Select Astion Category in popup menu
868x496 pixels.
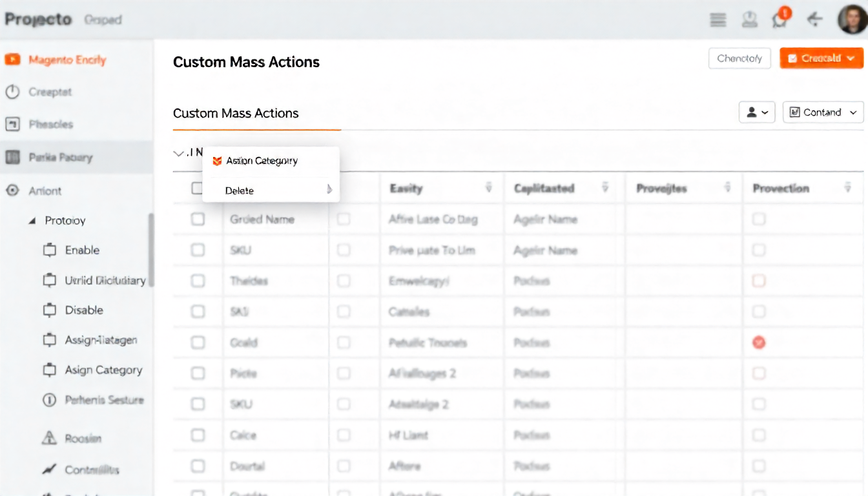tap(262, 161)
